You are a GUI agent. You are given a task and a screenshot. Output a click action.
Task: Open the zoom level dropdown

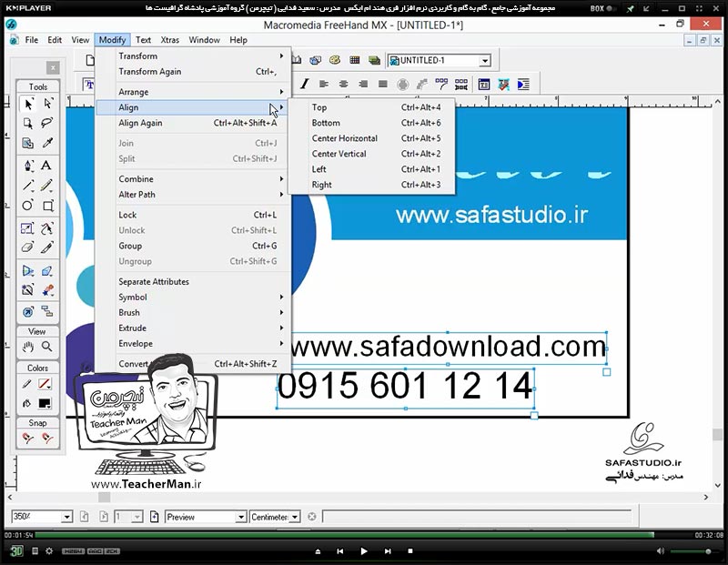pyautogui.click(x=66, y=517)
